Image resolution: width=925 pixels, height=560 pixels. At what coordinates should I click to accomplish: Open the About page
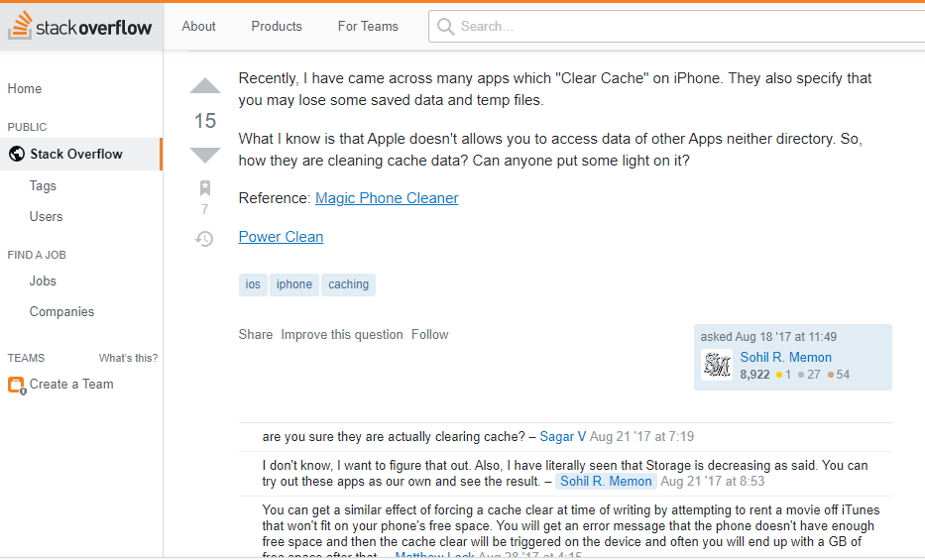(198, 27)
